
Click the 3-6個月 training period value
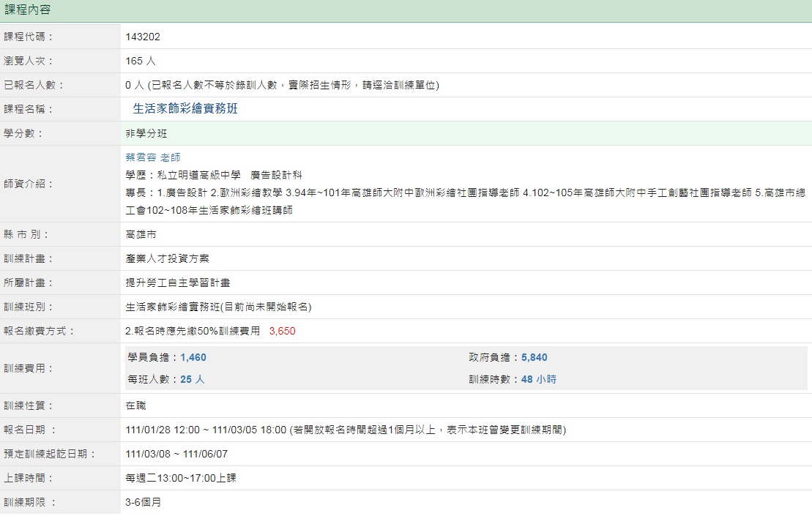144,502
